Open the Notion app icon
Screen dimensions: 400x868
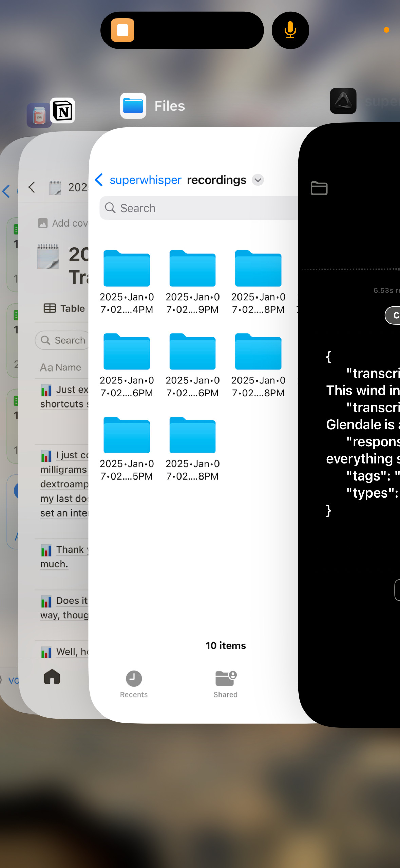(x=63, y=111)
